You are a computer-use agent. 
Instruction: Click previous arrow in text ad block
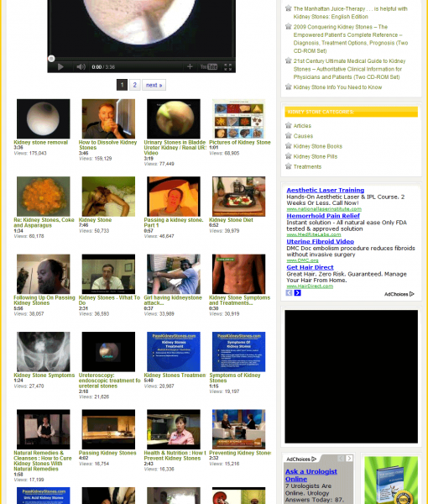pyautogui.click(x=289, y=293)
